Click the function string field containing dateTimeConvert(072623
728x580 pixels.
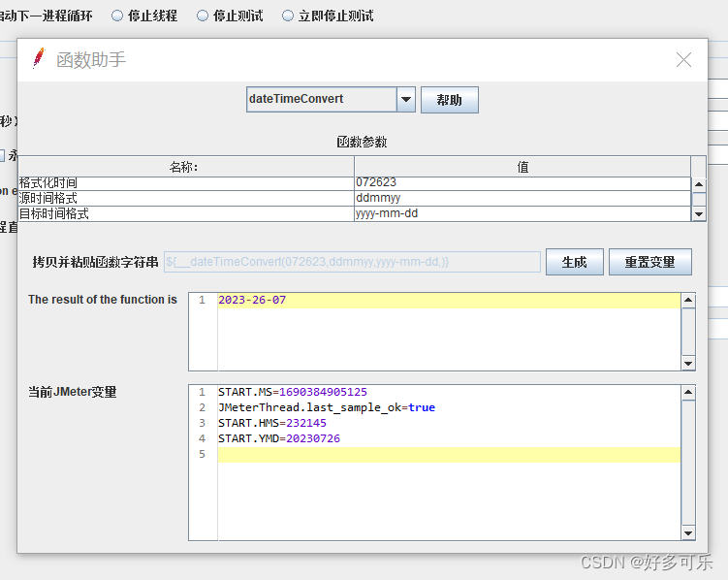[352, 262]
